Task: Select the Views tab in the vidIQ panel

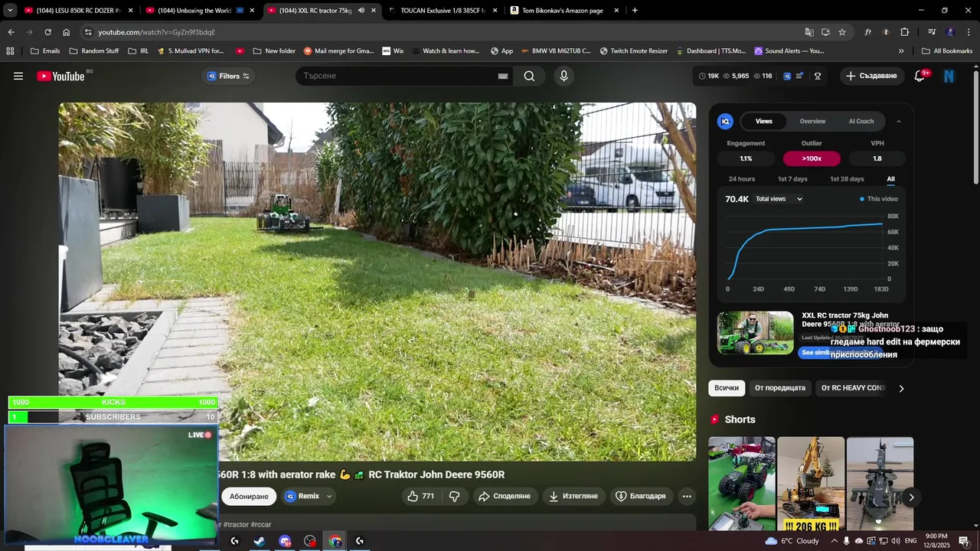Action: pyautogui.click(x=764, y=121)
